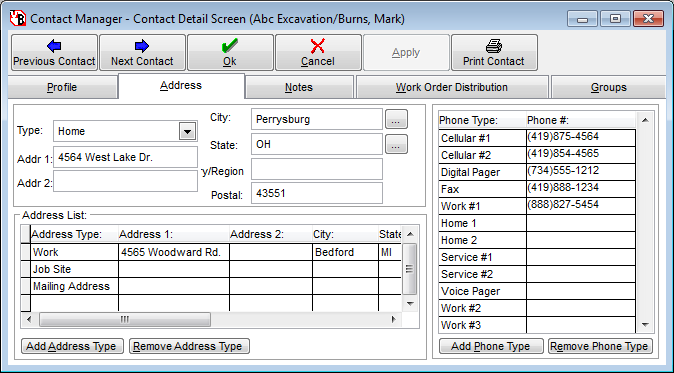Screen dimensions: 674x373
Task: Open the State lookup ellipsis button
Action: tap(396, 144)
